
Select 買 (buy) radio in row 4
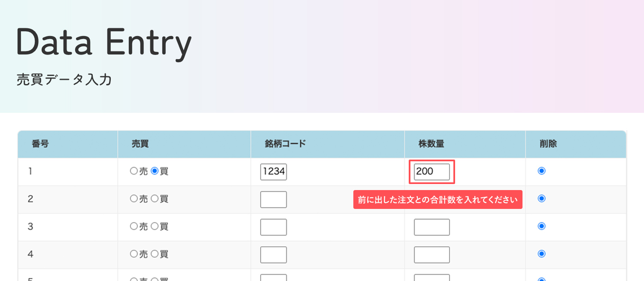pyautogui.click(x=155, y=254)
